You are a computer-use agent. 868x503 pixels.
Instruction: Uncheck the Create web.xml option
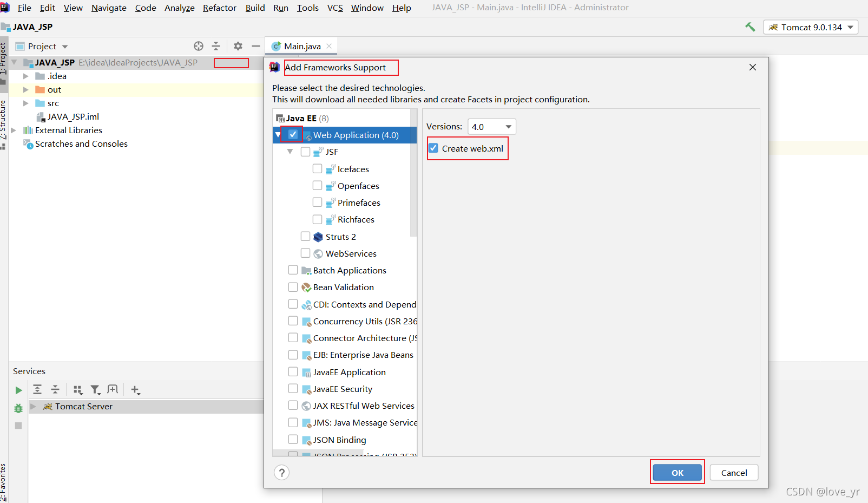click(433, 148)
